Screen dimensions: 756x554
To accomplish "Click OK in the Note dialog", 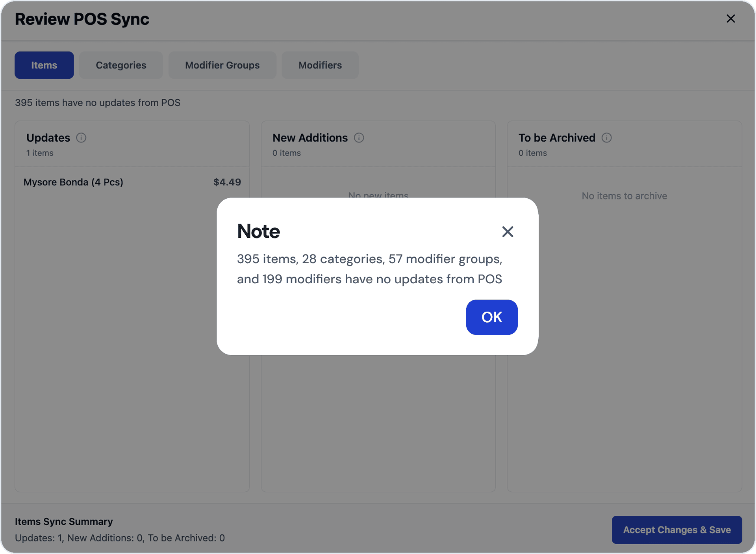I will (492, 317).
